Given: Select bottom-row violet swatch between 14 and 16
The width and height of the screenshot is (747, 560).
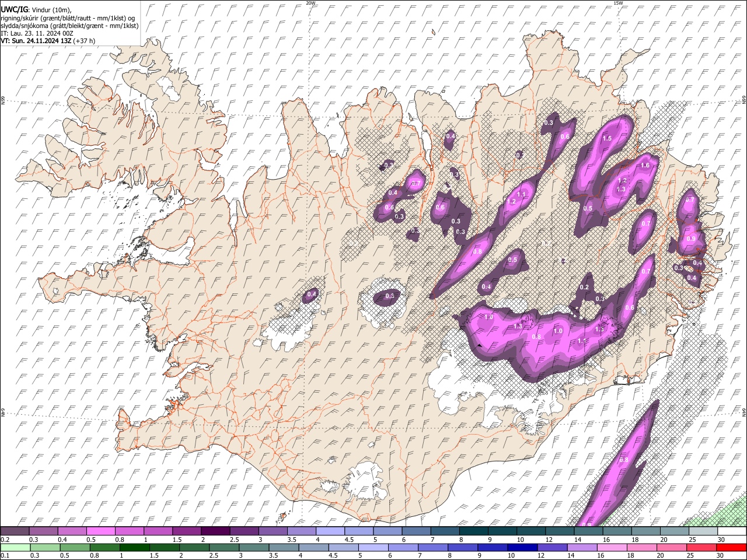Looking at the screenshot, I should [x=582, y=547].
